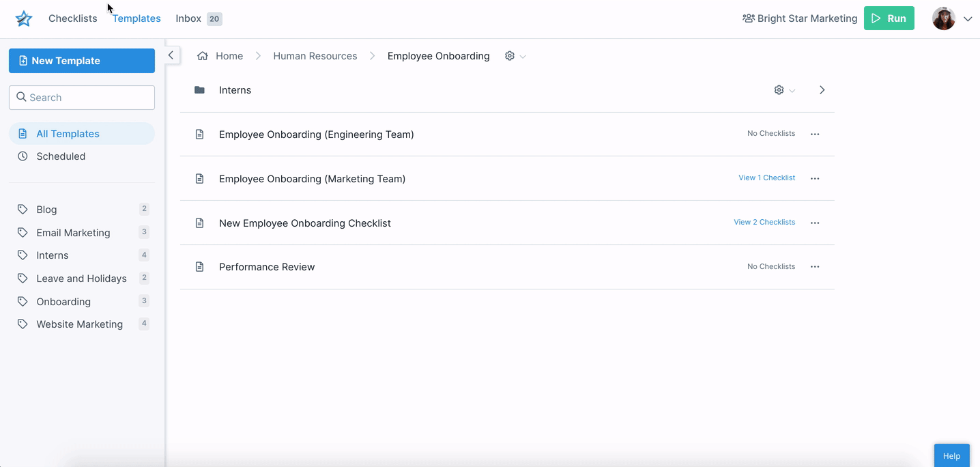Open Performance Review template

point(267,267)
